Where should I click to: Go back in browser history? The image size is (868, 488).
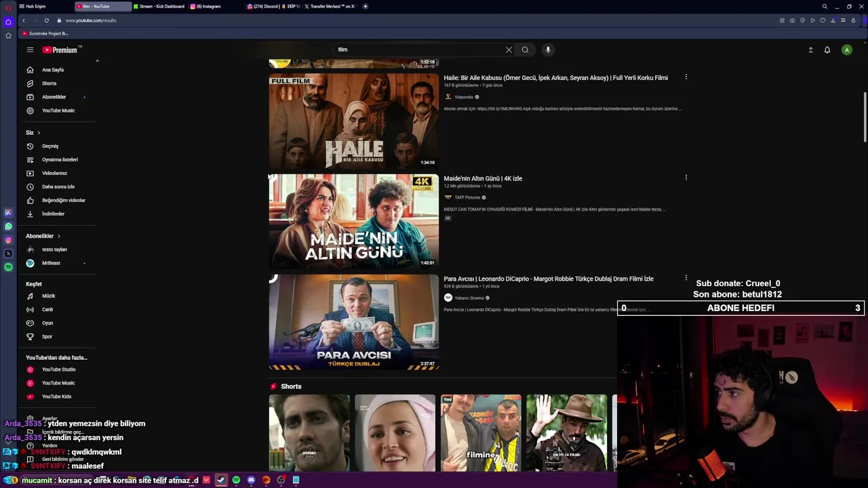pos(24,20)
